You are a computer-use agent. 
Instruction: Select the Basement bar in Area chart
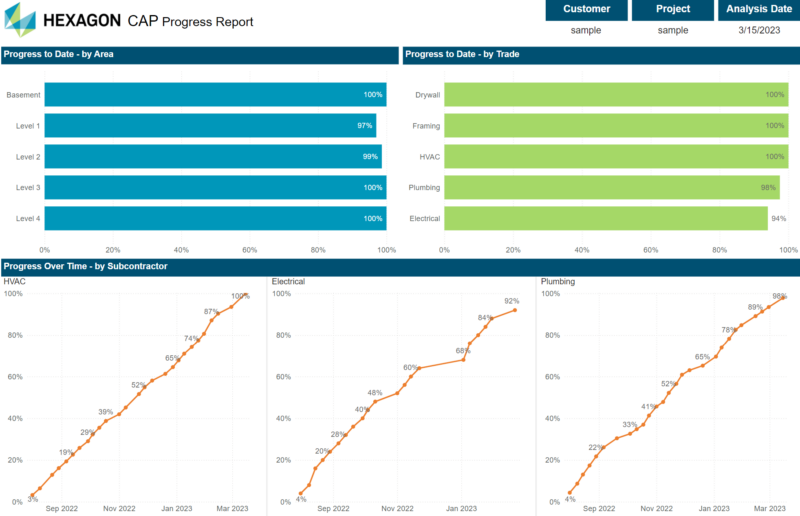pos(215,95)
